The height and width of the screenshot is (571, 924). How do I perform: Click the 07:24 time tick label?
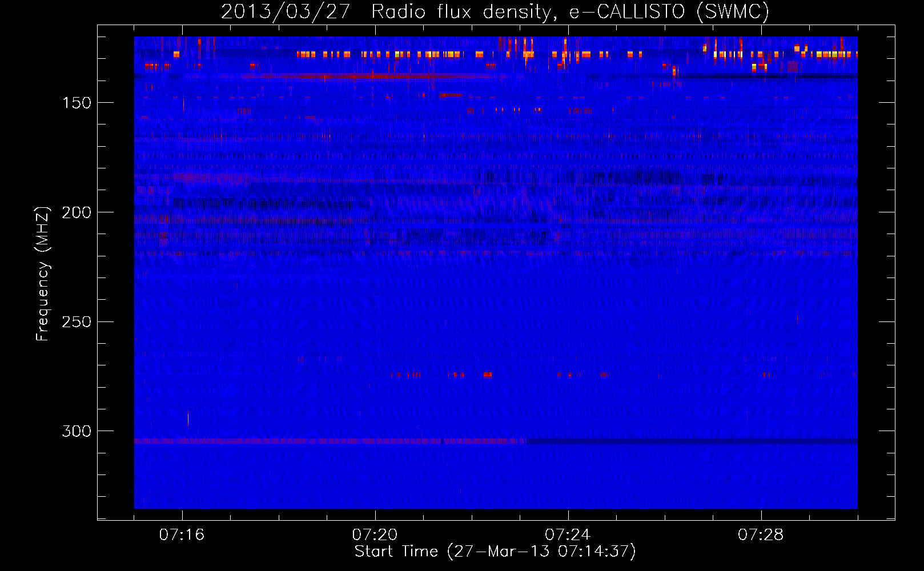click(568, 535)
